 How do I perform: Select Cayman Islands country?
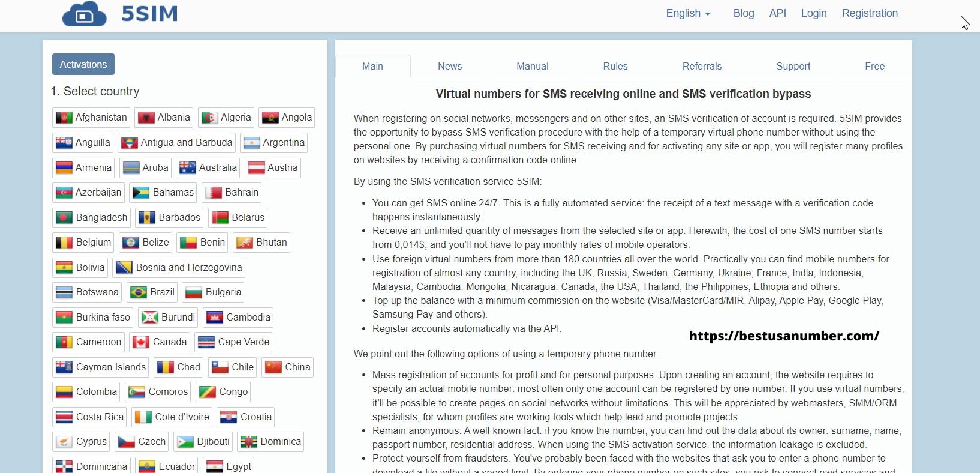101,367
